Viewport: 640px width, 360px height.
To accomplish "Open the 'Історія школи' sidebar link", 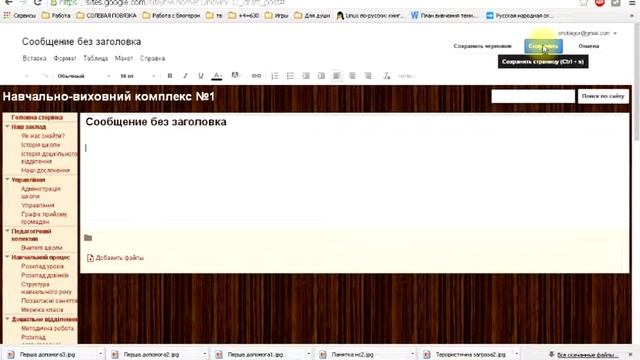I will point(40,145).
